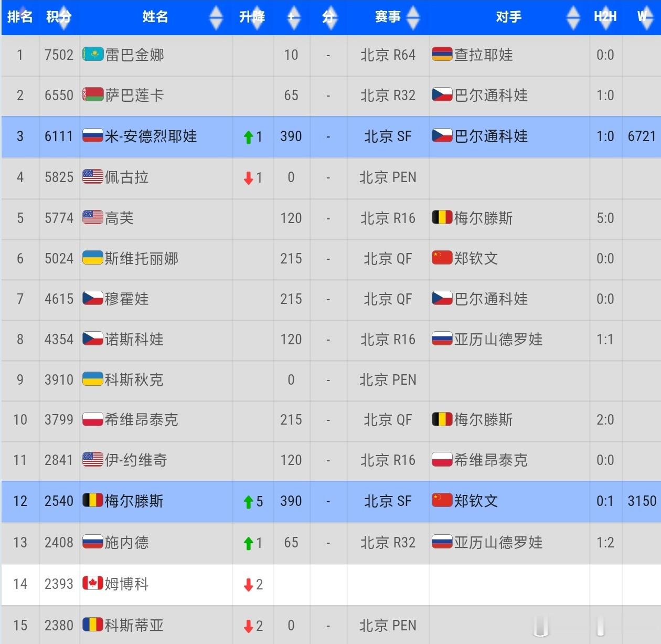Click player name 伊-约维奇
This screenshot has width=661, height=644.
[136, 460]
